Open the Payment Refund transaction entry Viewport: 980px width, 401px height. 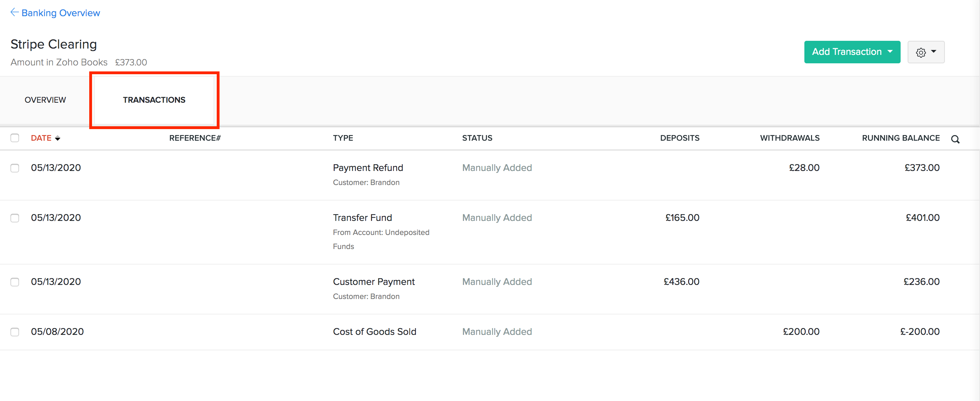pyautogui.click(x=368, y=167)
